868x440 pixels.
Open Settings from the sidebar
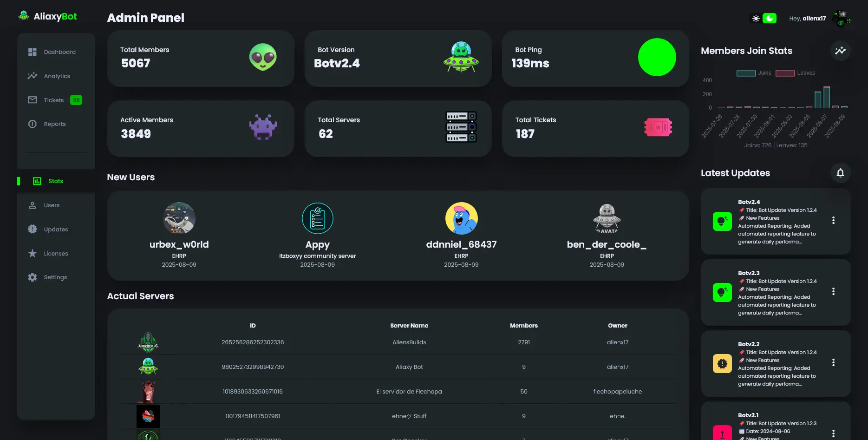[x=55, y=277]
